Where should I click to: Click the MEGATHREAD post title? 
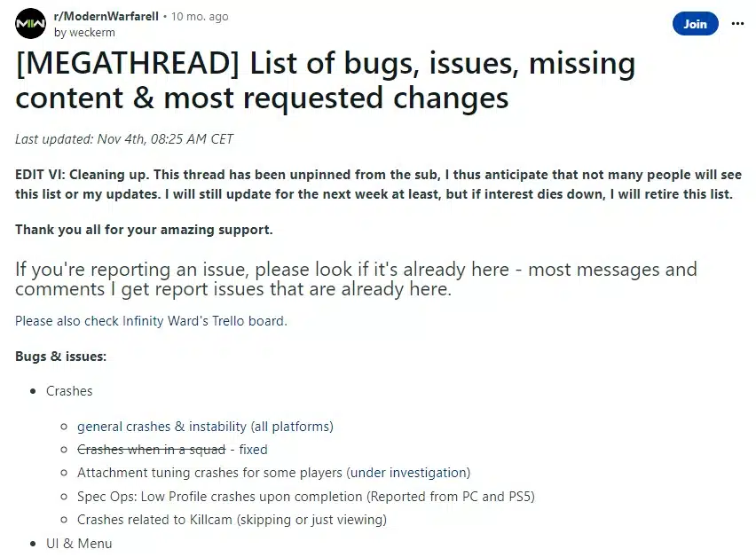326,80
